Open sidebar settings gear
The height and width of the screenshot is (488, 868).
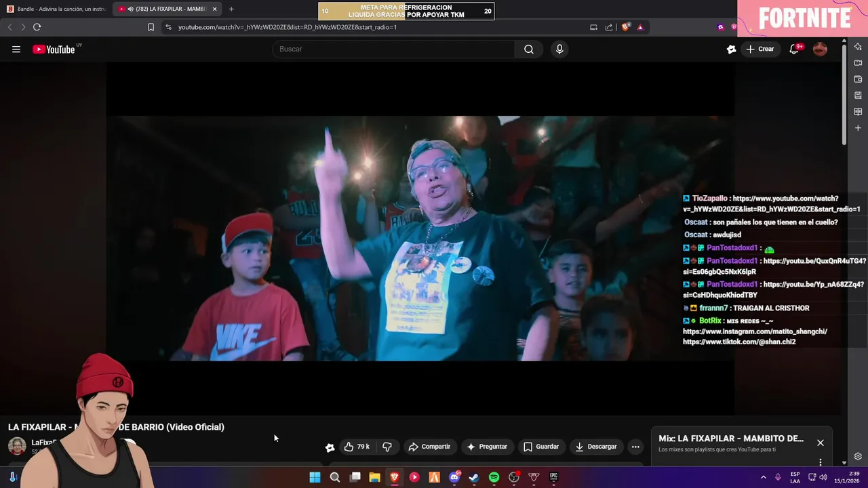(x=858, y=456)
